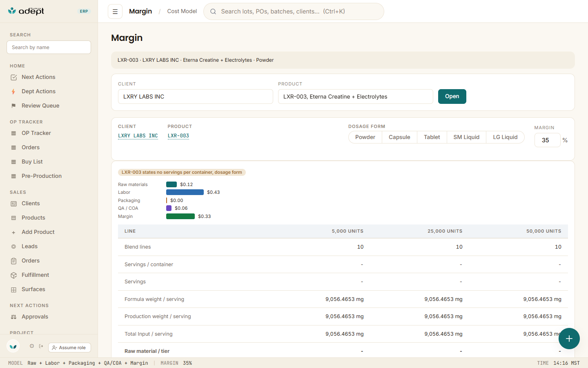Click the adept logo in the sidebar

click(26, 11)
